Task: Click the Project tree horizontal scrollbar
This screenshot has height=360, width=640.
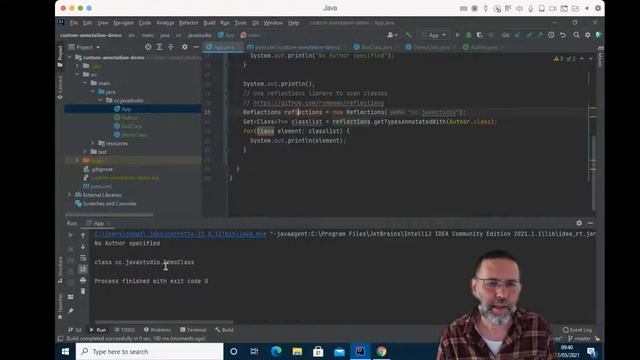Action: [x=109, y=215]
